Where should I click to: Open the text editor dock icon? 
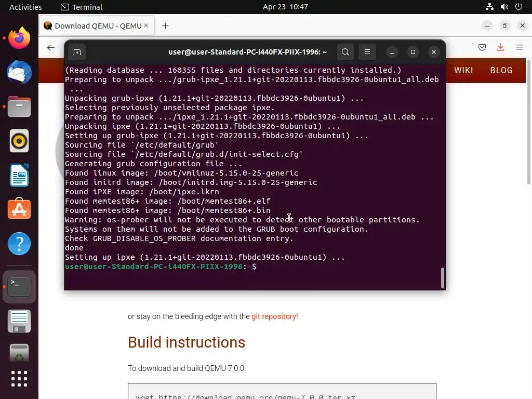[19, 321]
